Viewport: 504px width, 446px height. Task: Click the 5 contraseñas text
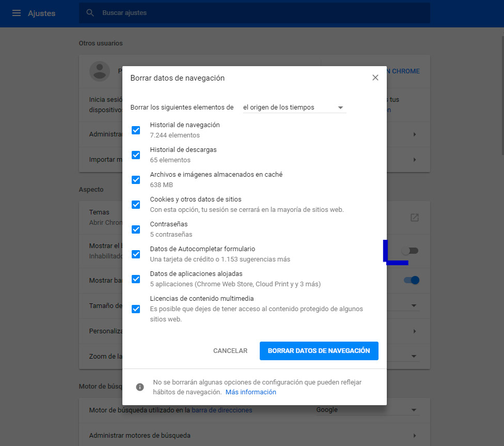[x=171, y=234]
